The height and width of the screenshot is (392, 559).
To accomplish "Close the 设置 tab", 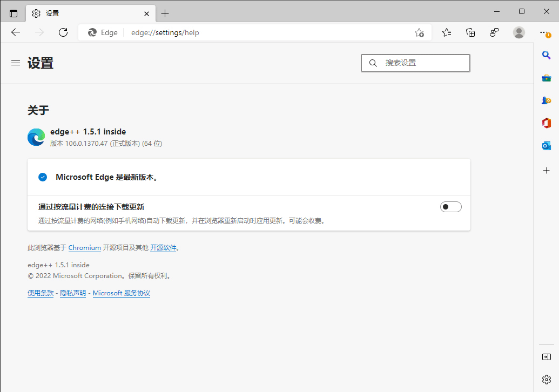I will tap(146, 13).
